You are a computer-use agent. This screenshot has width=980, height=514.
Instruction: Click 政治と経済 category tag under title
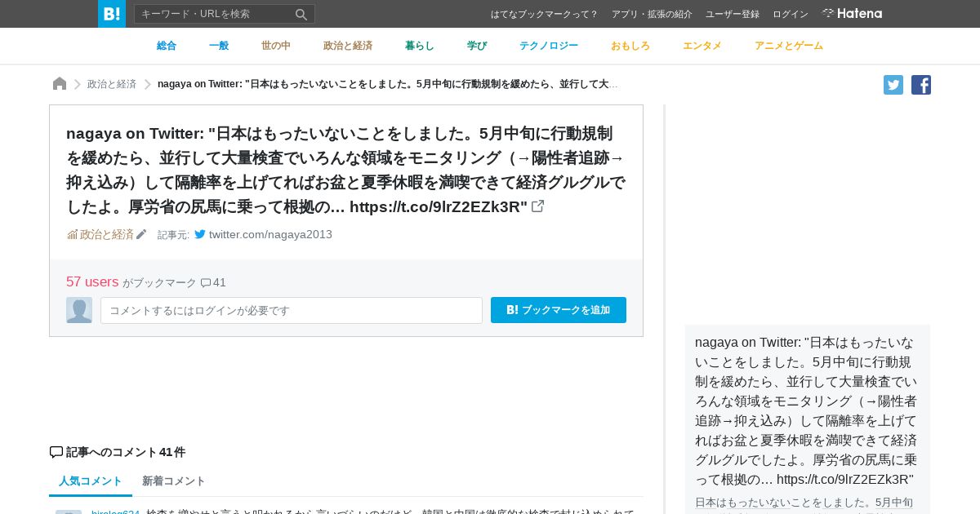pos(107,234)
